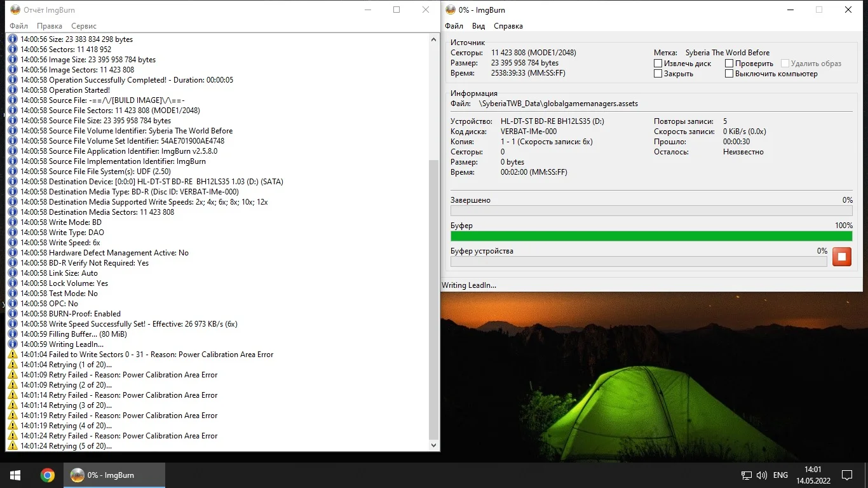Open the 'Файл' menu in the log window
868x488 pixels.
click(19, 26)
